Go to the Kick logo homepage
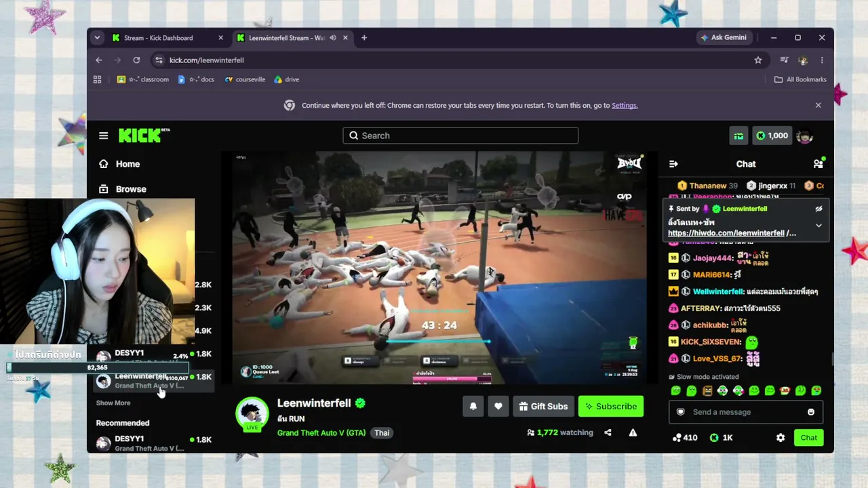 coord(144,136)
